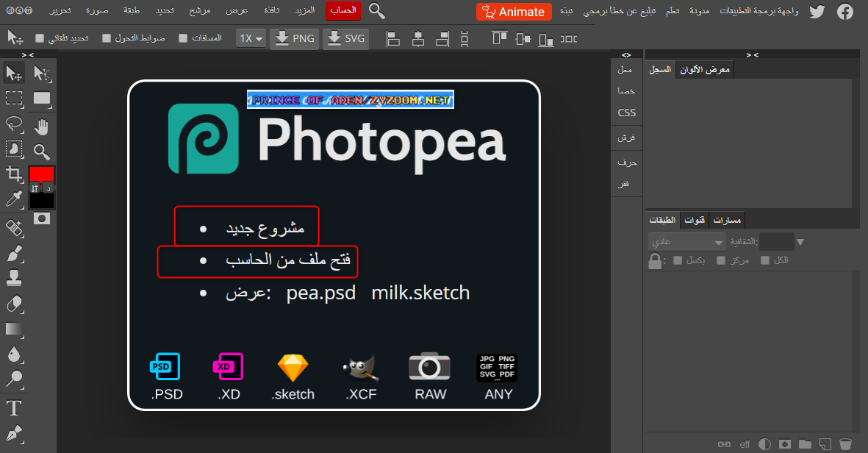Enable ضوابط التحول transform controls checkbox

(x=107, y=38)
